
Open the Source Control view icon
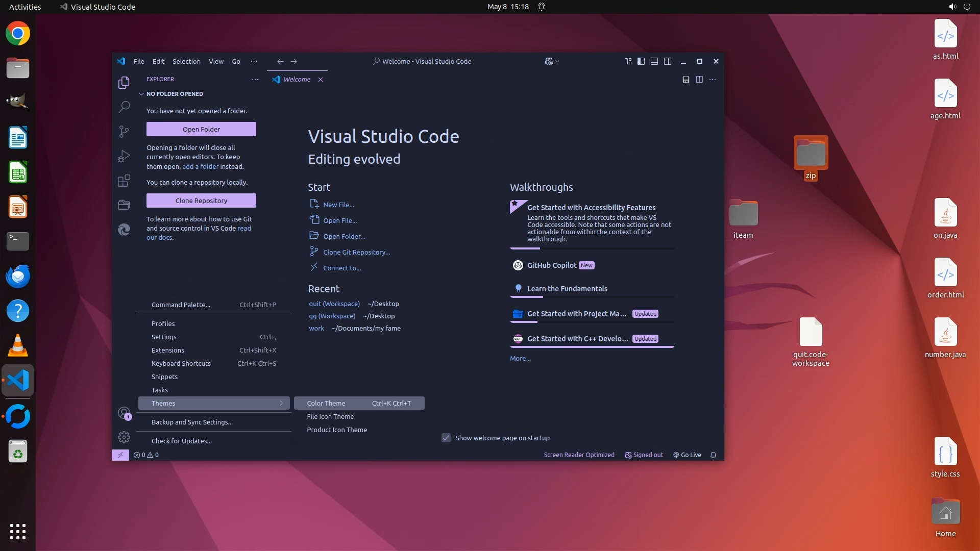pyautogui.click(x=124, y=131)
